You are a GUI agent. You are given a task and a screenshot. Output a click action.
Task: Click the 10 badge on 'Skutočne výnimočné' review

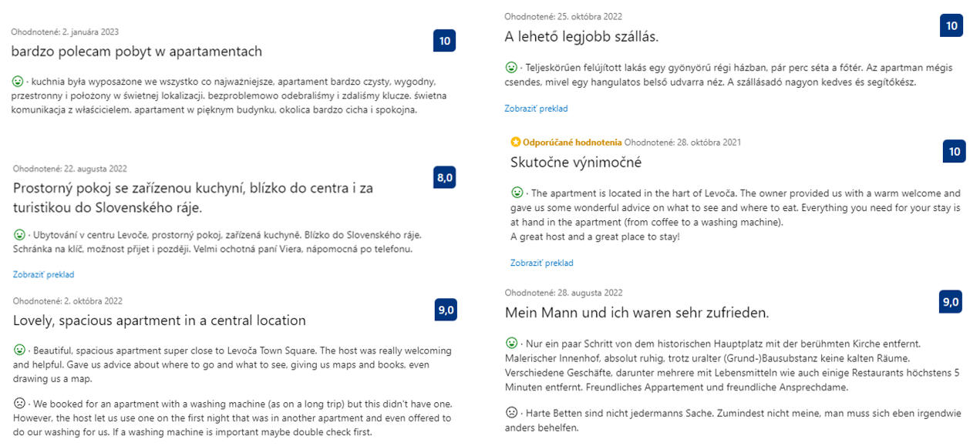point(955,152)
